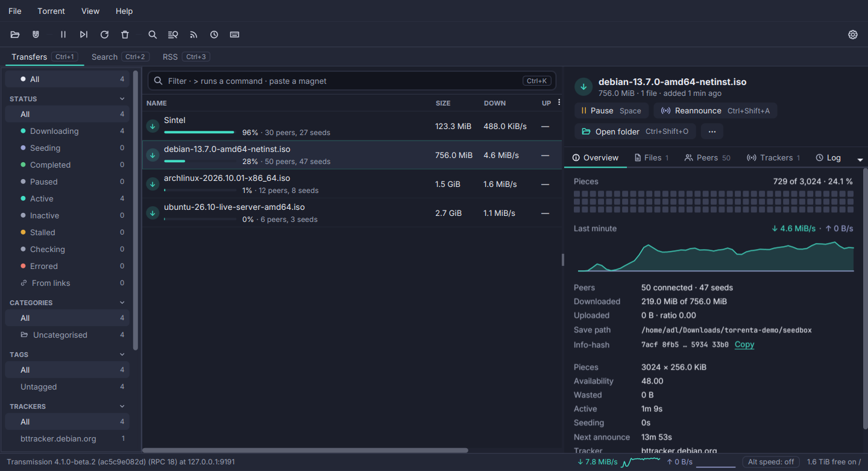Click the ubuntu row download status icon
This screenshot has width=868, height=471.
click(x=153, y=213)
